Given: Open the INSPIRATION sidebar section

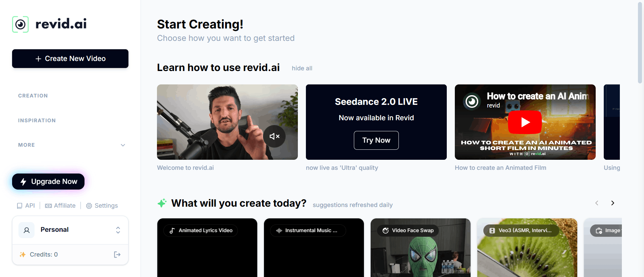Looking at the screenshot, I should point(37,121).
